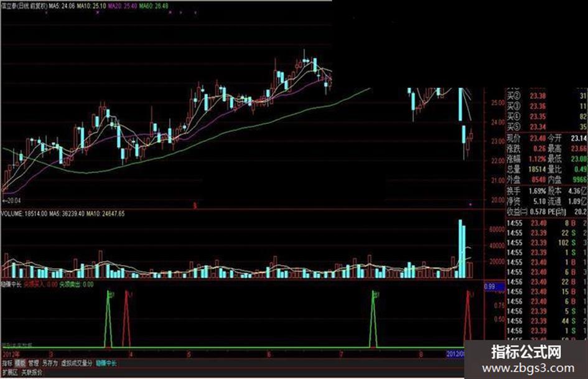588x379 pixels.
Task: Click the last red buy spike at the right edge
Action: [x=468, y=319]
